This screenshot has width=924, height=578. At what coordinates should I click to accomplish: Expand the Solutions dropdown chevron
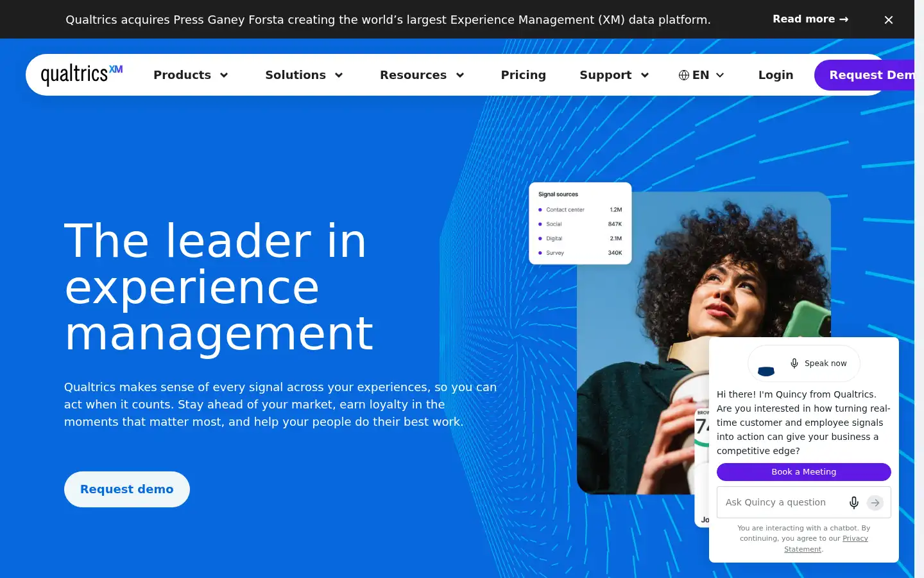click(339, 75)
